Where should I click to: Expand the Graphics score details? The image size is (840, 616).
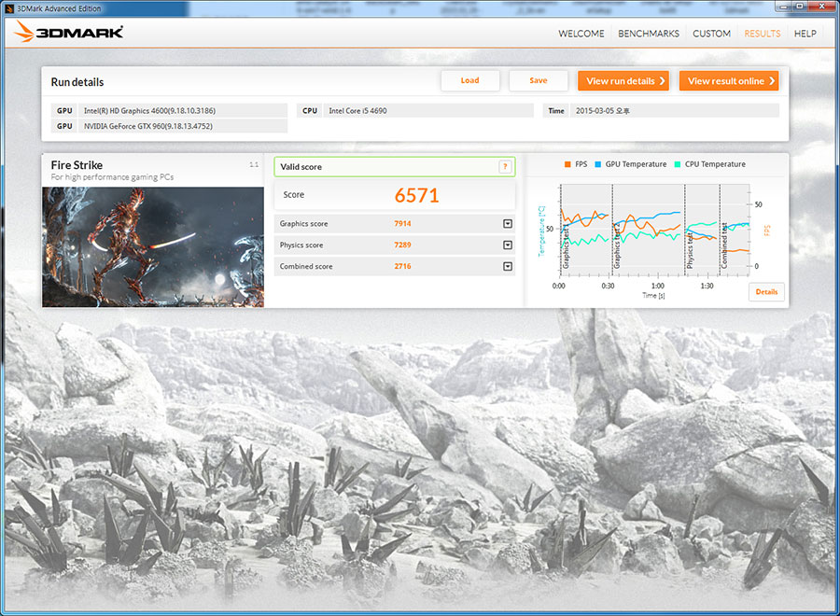pos(508,223)
